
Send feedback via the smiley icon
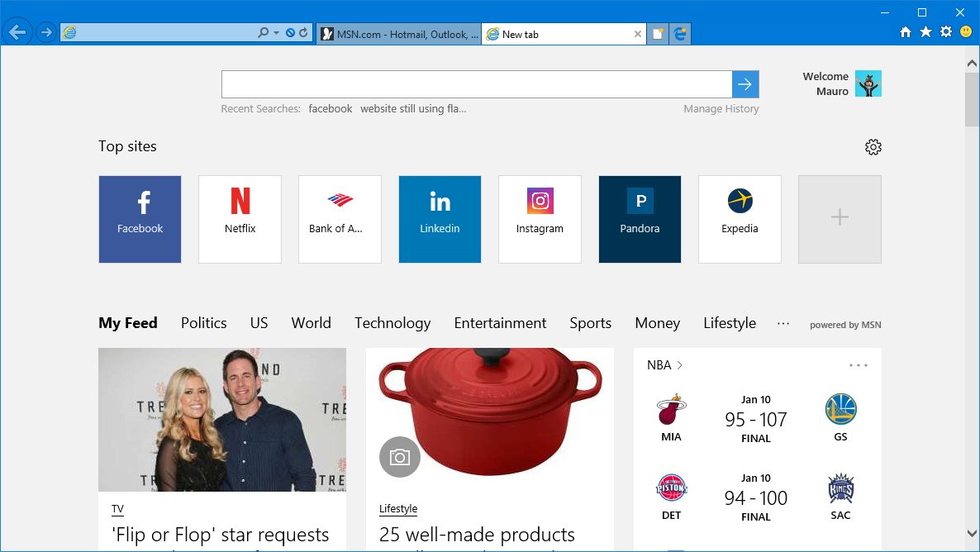point(966,31)
